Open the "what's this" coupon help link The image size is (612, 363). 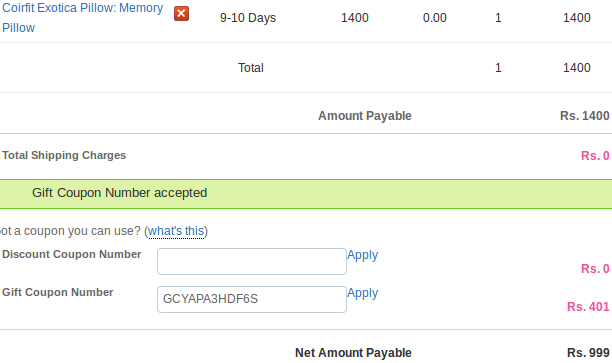pos(176,231)
